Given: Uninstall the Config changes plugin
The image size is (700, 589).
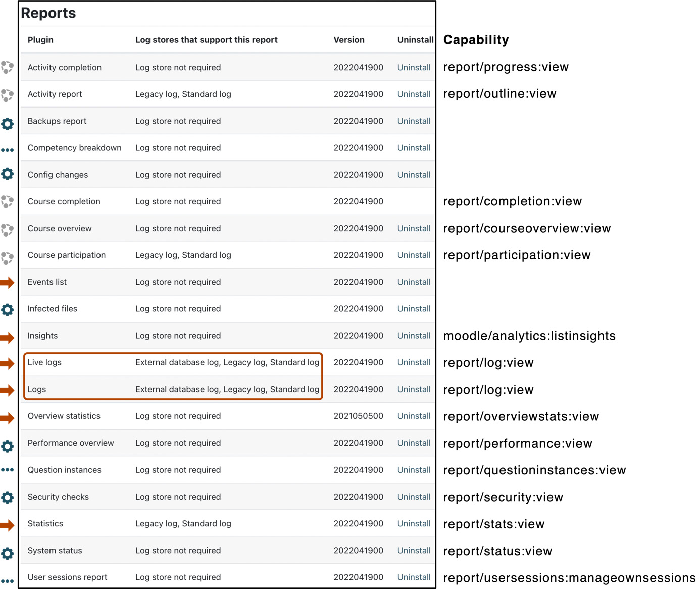Looking at the screenshot, I should pos(414,175).
